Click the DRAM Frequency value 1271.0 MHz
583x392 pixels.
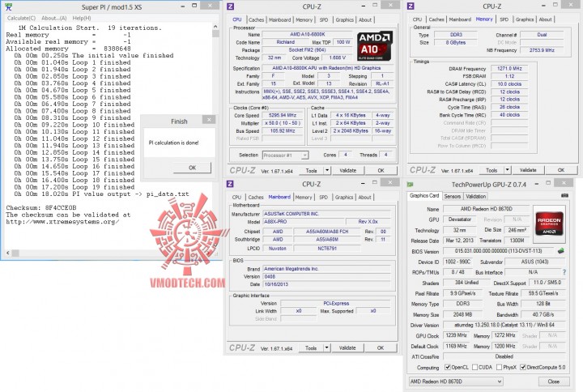pos(509,68)
